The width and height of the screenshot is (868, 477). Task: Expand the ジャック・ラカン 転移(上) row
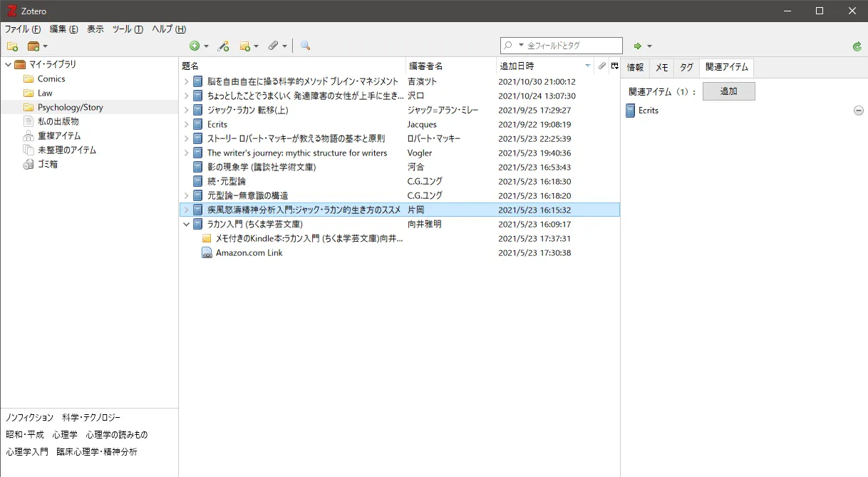pyautogui.click(x=187, y=110)
